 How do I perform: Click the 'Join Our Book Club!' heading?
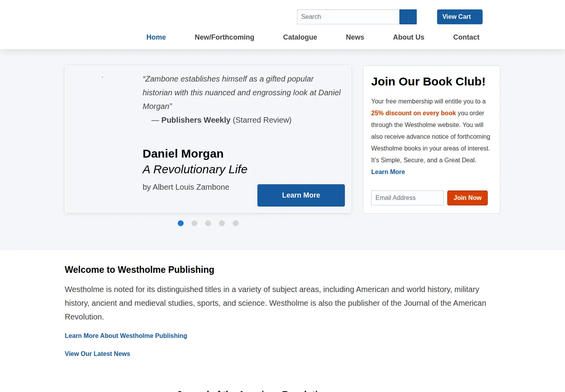428,82
